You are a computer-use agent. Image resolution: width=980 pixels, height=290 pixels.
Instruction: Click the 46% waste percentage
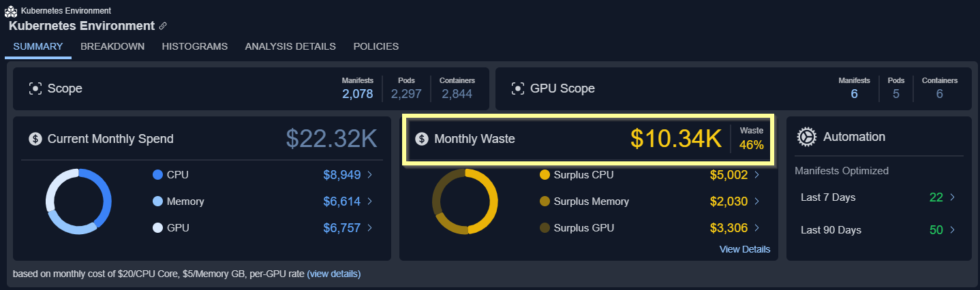click(752, 144)
